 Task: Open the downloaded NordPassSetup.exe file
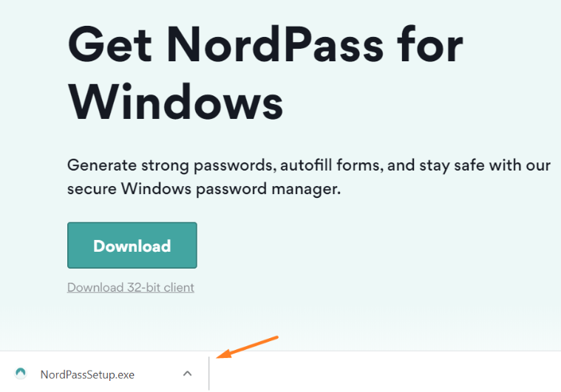[87, 374]
